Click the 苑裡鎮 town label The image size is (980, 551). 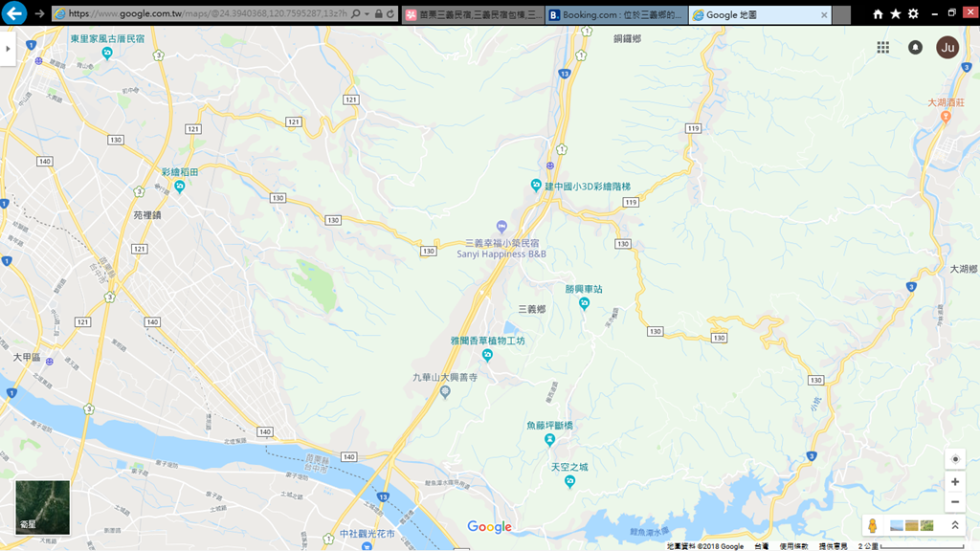coord(147,215)
